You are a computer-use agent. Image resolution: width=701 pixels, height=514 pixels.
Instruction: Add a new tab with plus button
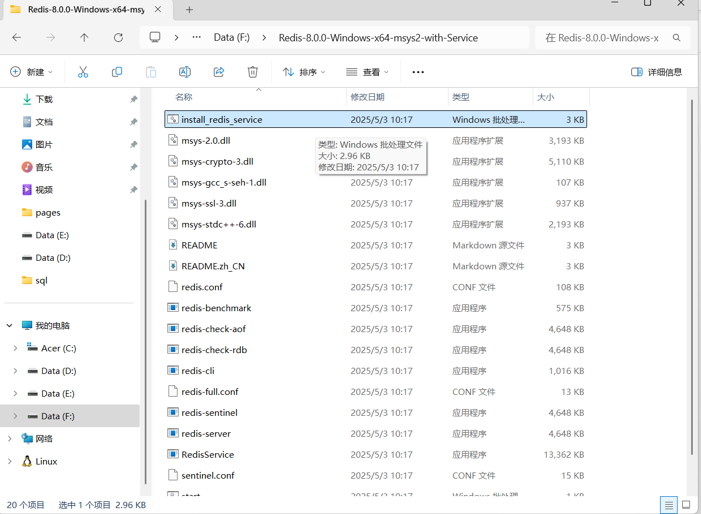point(189,10)
